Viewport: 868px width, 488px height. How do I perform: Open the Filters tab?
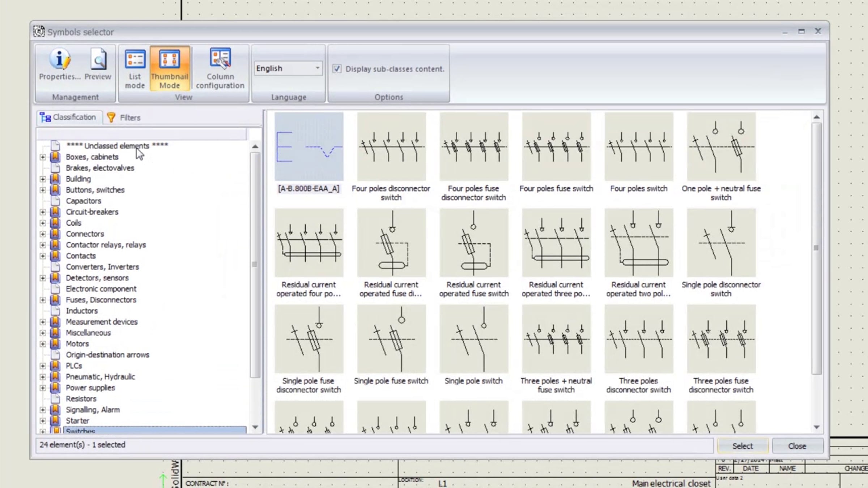click(x=124, y=117)
